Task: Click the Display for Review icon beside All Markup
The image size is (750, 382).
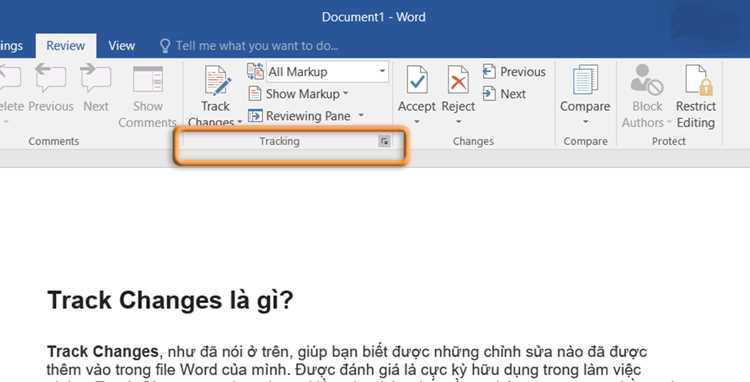Action: pyautogui.click(x=255, y=72)
